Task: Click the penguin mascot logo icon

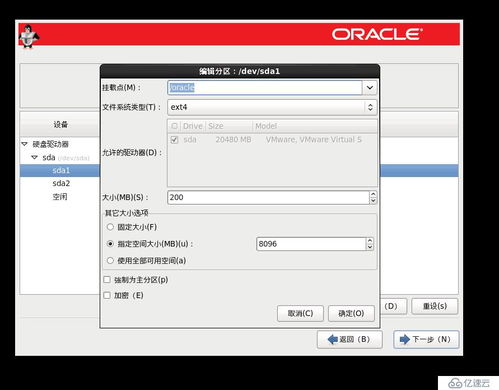Action: pyautogui.click(x=28, y=36)
